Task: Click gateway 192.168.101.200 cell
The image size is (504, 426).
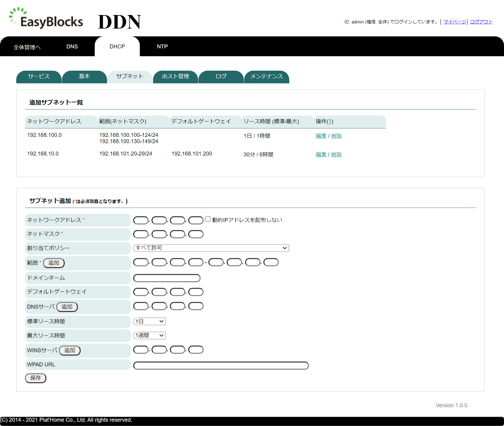Action: click(192, 154)
